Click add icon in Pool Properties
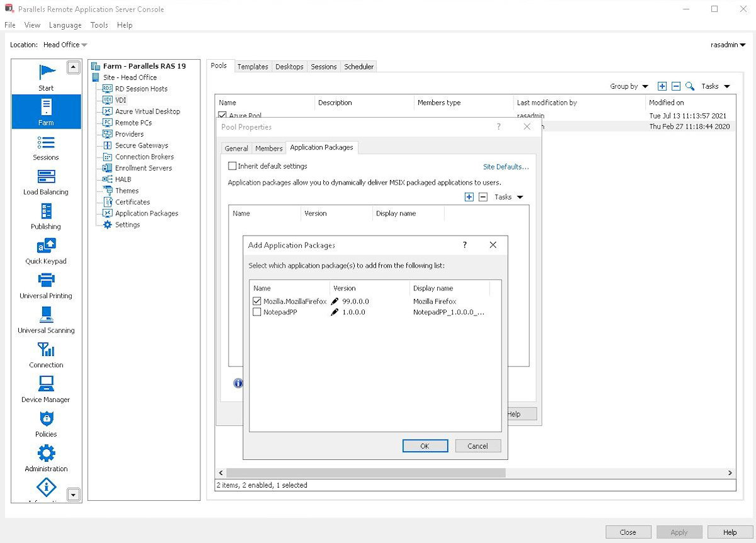 [469, 197]
